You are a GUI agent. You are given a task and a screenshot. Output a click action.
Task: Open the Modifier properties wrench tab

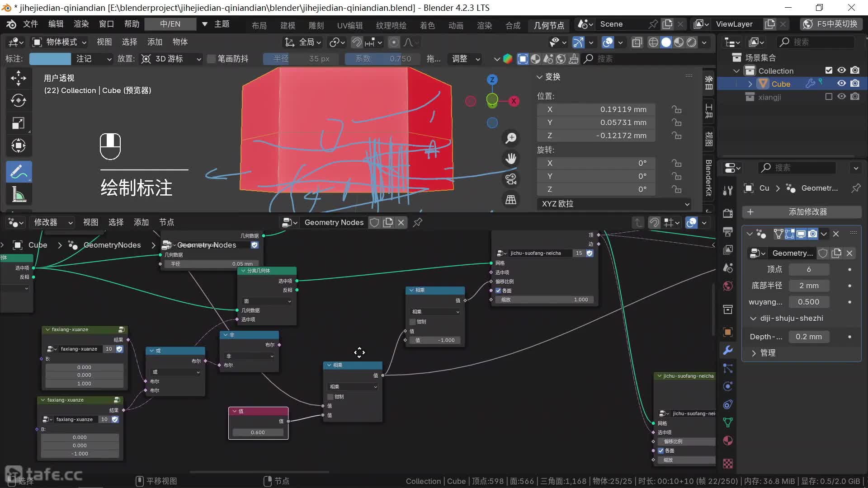728,350
